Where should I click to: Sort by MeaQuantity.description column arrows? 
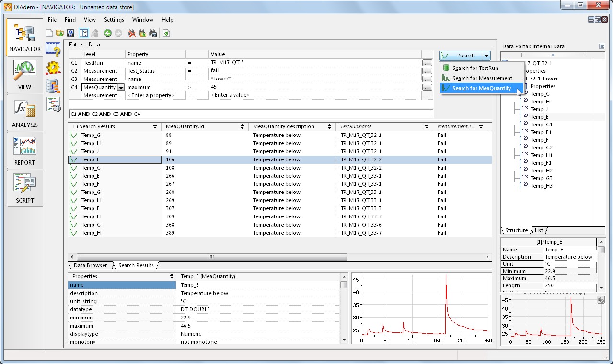pos(329,126)
